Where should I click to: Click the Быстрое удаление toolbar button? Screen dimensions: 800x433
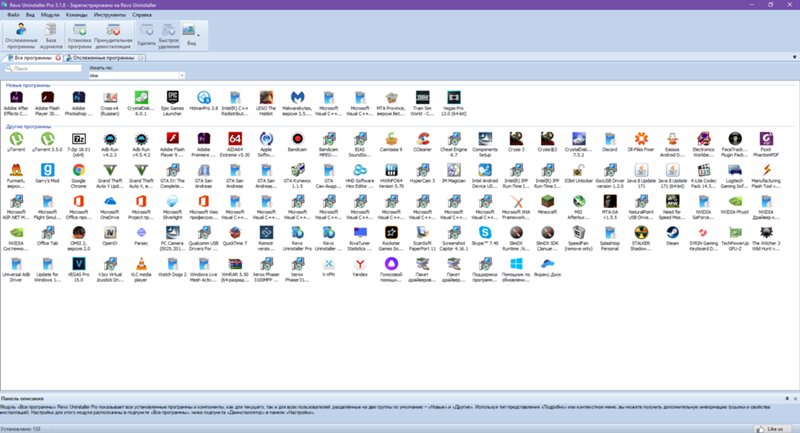tap(168, 36)
